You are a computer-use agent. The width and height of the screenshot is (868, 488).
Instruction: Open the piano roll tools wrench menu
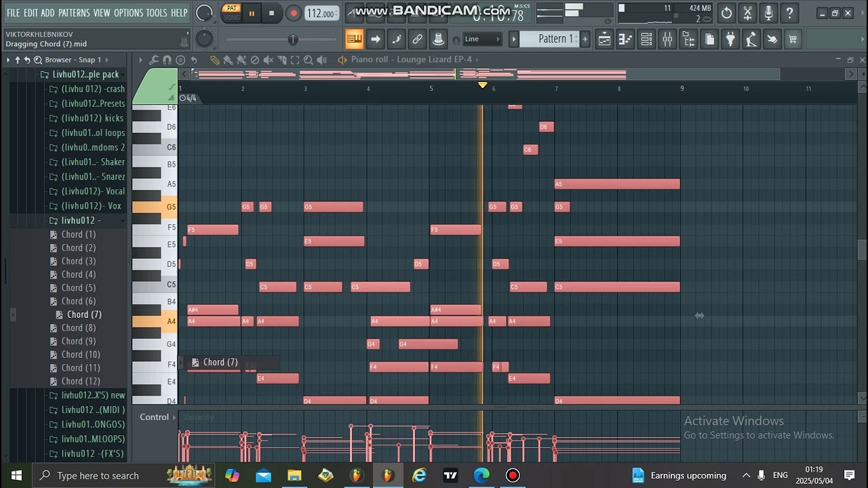click(154, 60)
